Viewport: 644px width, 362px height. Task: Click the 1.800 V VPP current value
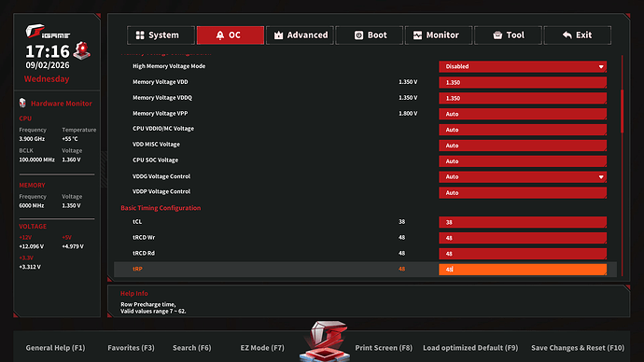408,113
